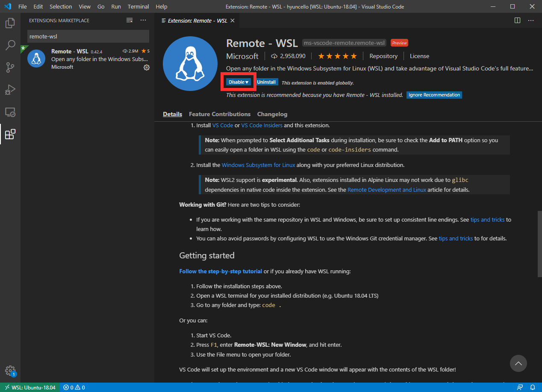Click the split editor right icon
The image size is (542, 392).
[x=517, y=20]
